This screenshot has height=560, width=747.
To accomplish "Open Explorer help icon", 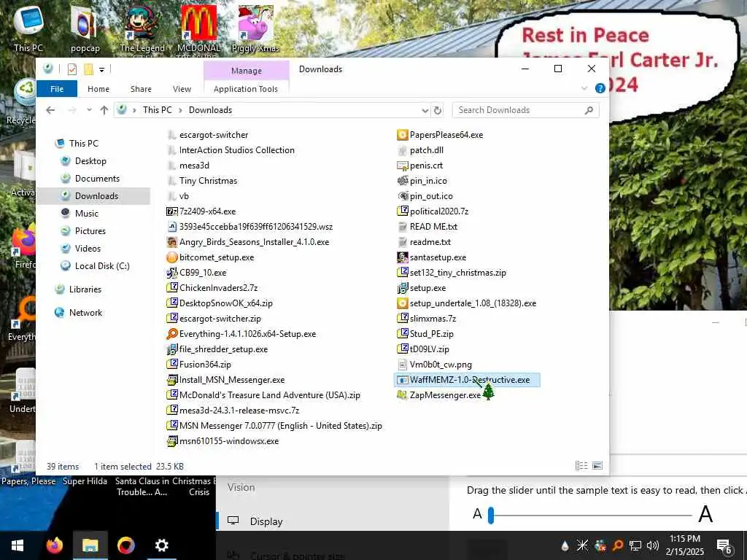I will click(600, 88).
